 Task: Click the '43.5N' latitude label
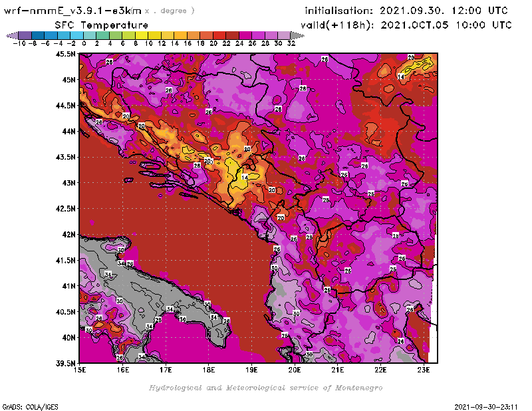[66, 157]
